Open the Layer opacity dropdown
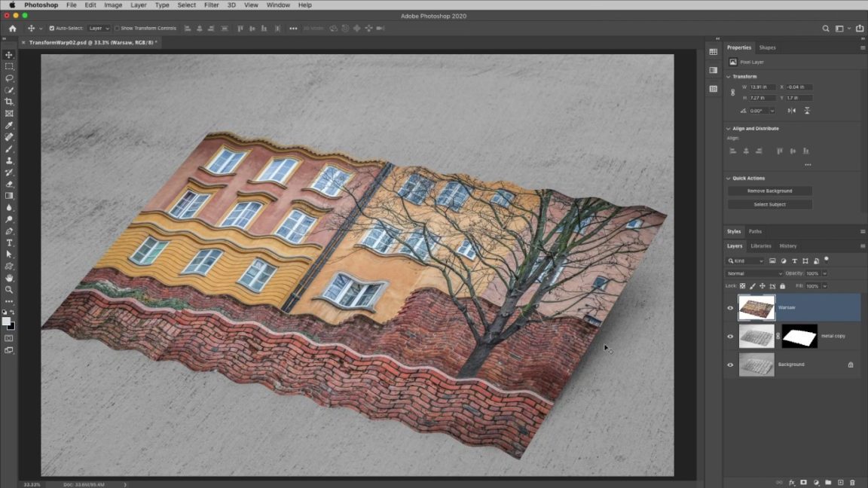 click(x=824, y=273)
